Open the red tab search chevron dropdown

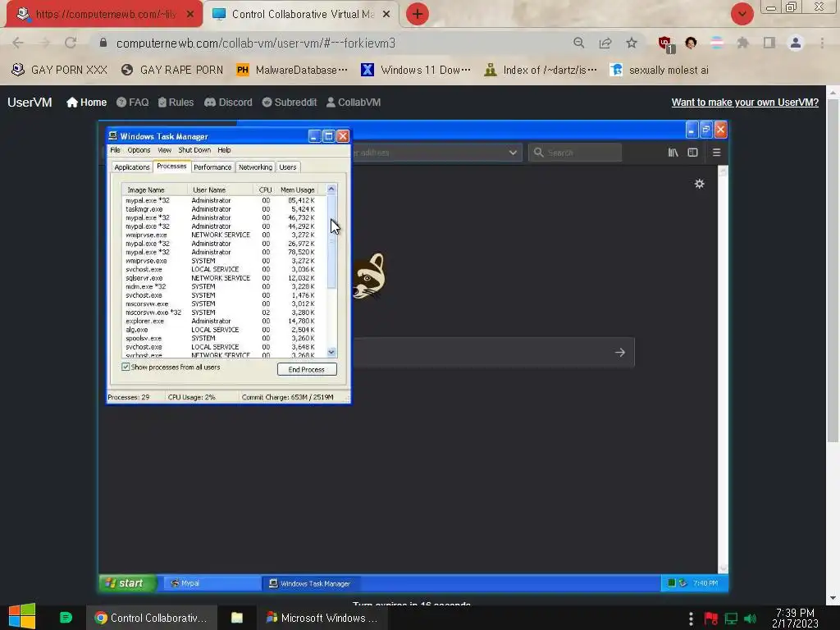[742, 14]
